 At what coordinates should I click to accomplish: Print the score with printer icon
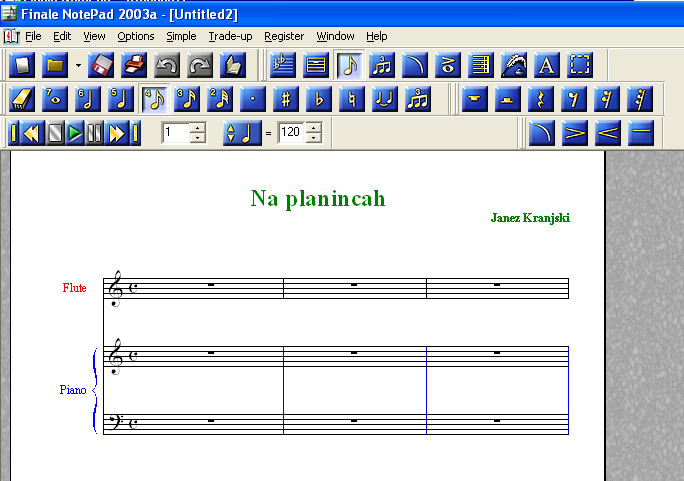pos(135,66)
